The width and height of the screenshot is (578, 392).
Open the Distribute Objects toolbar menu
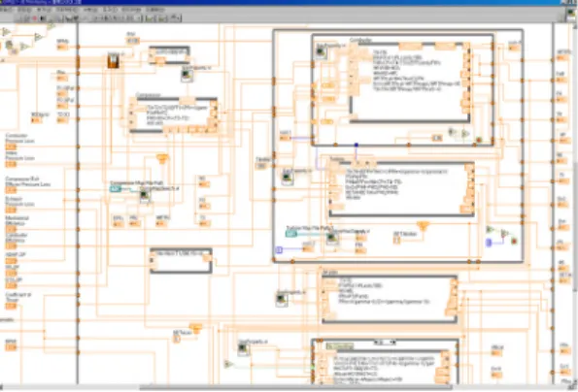tap(162, 18)
